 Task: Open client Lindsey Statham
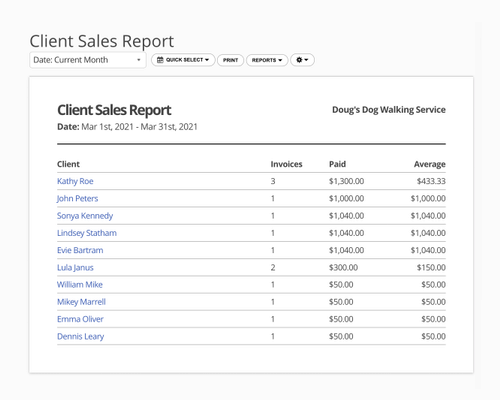[87, 233]
